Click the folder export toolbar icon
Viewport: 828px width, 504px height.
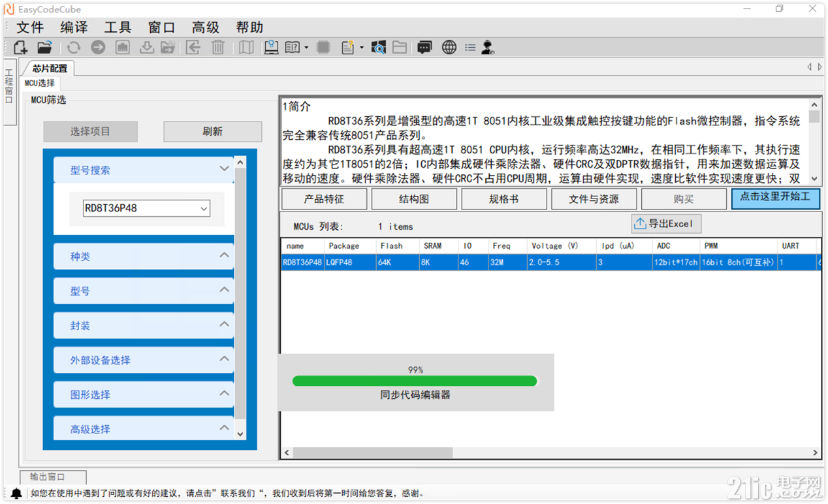pos(168,47)
